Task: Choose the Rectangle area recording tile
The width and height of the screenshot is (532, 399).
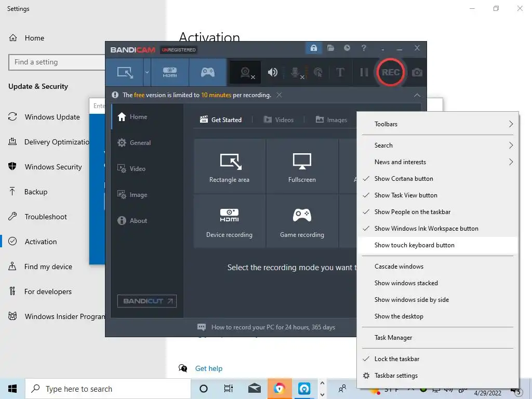Action: (x=229, y=166)
